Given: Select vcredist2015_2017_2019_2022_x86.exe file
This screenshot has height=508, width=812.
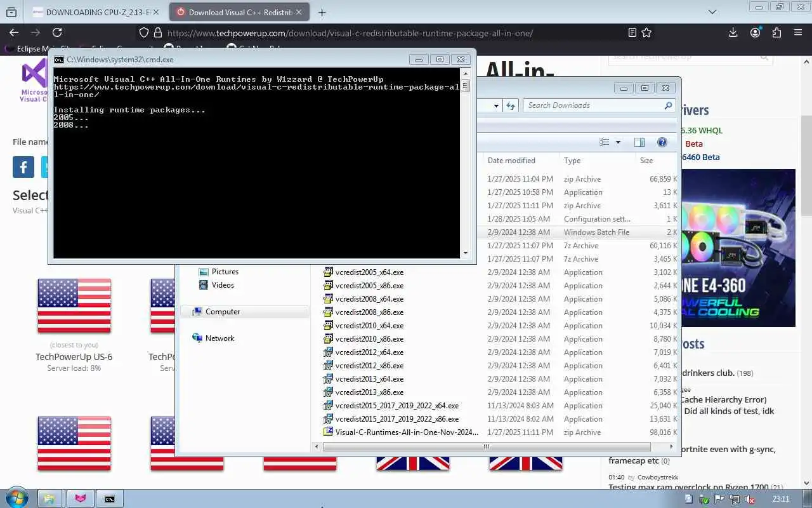Looking at the screenshot, I should pos(396,419).
